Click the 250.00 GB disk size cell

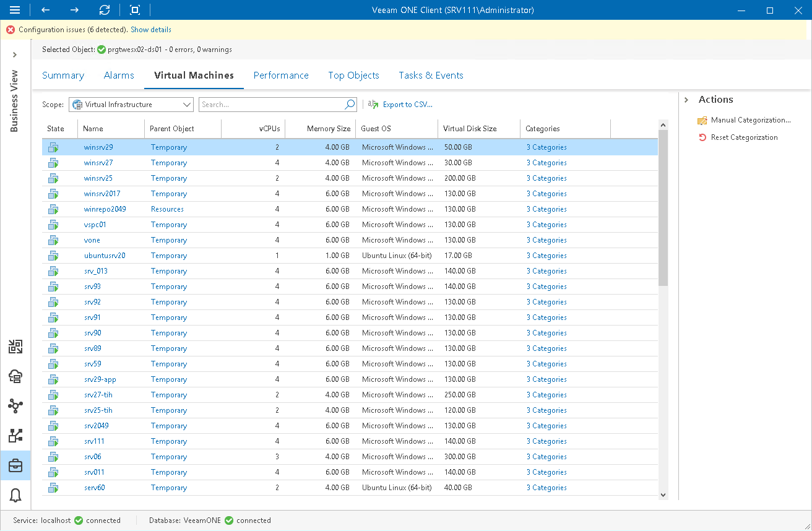(460, 395)
